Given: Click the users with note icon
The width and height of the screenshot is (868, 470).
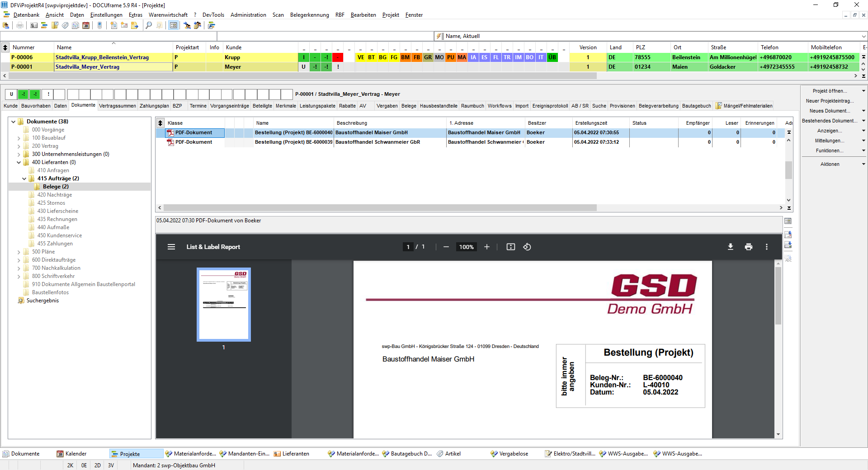Looking at the screenshot, I should (198, 25).
